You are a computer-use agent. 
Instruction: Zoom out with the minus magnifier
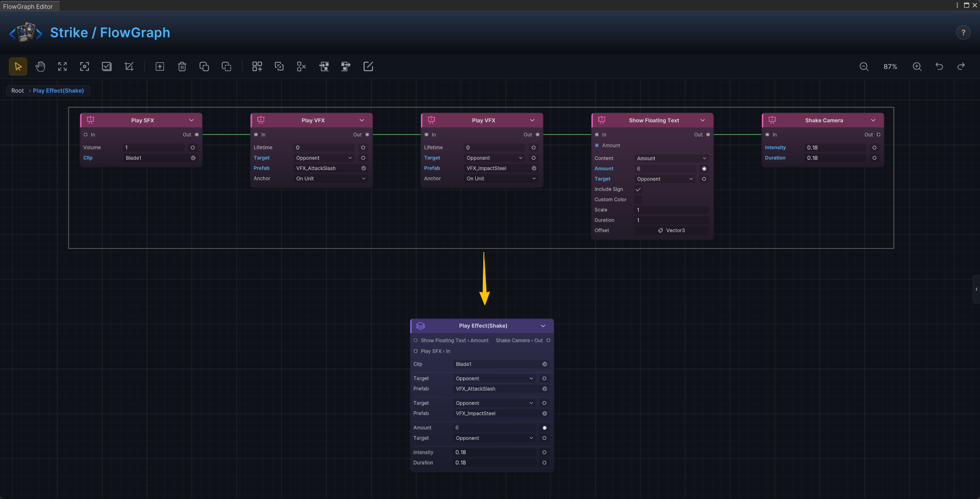(864, 66)
